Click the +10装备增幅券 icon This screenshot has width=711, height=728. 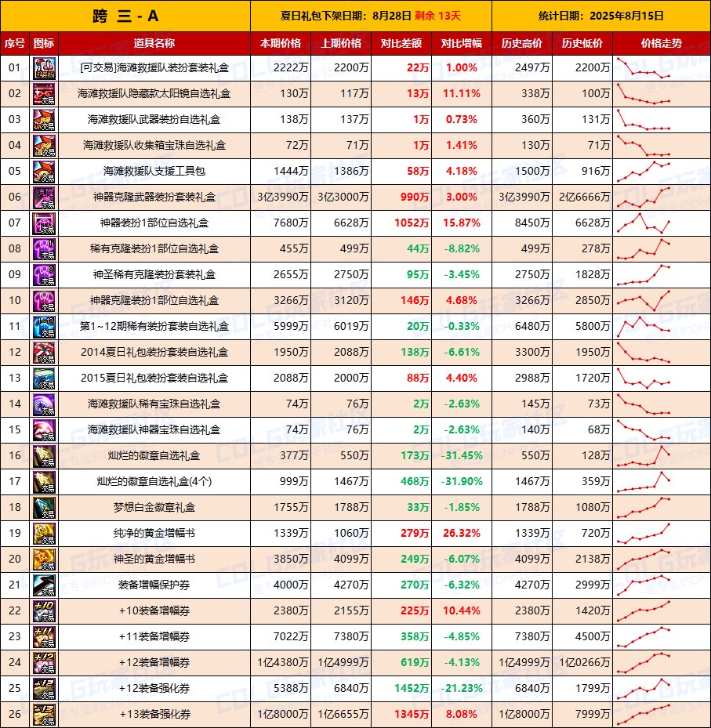(x=44, y=611)
